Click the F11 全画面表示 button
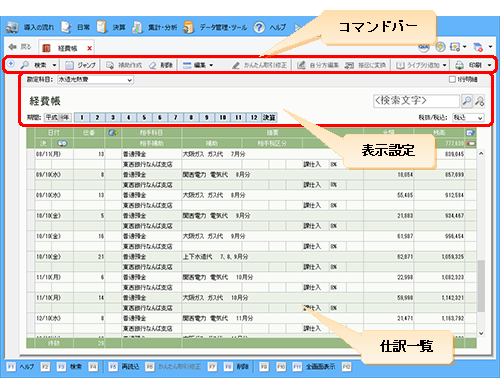Screen dimensions: 500x378 pyautogui.click(x=314, y=367)
